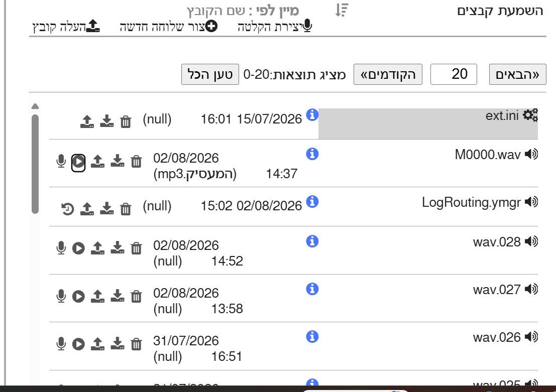556x392 pixels.
Task: Upload a replacement for wav.028
Action: tap(97, 248)
